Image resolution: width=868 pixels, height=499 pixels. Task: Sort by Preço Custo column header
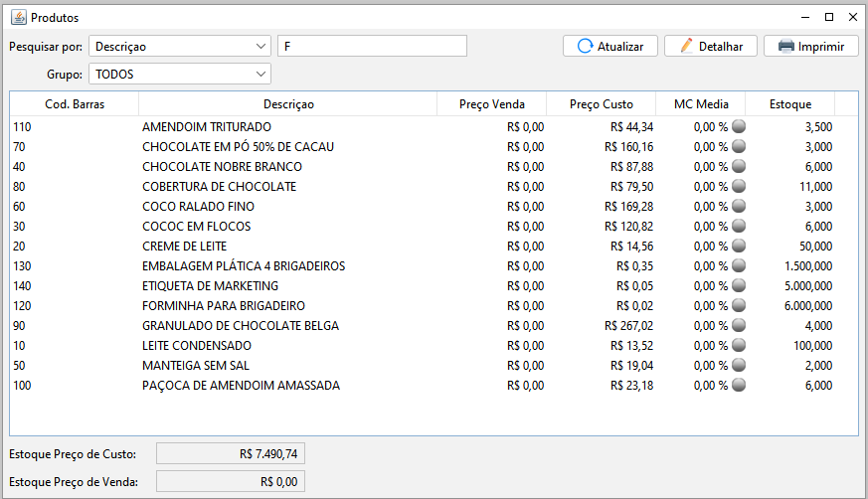tap(601, 104)
